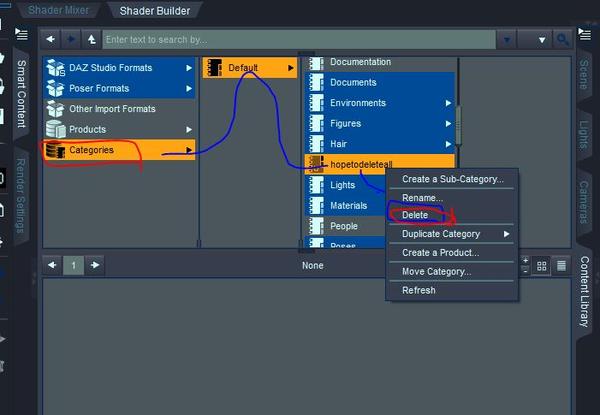The image size is (600, 415).
Task: Click the navigate forward arrow in search bar
Action: [x=71, y=39]
